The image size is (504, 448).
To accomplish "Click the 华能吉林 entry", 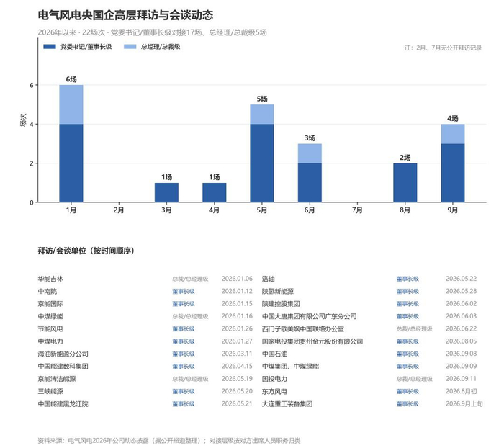I will (x=50, y=279).
